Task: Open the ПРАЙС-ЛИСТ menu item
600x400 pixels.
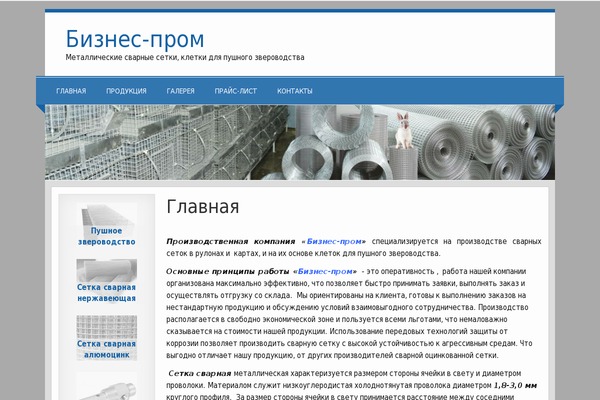Action: tap(236, 91)
